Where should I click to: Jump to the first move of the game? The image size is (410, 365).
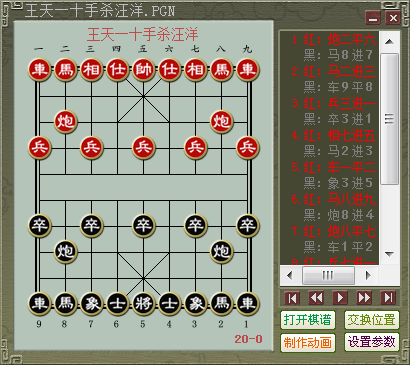pyautogui.click(x=292, y=298)
